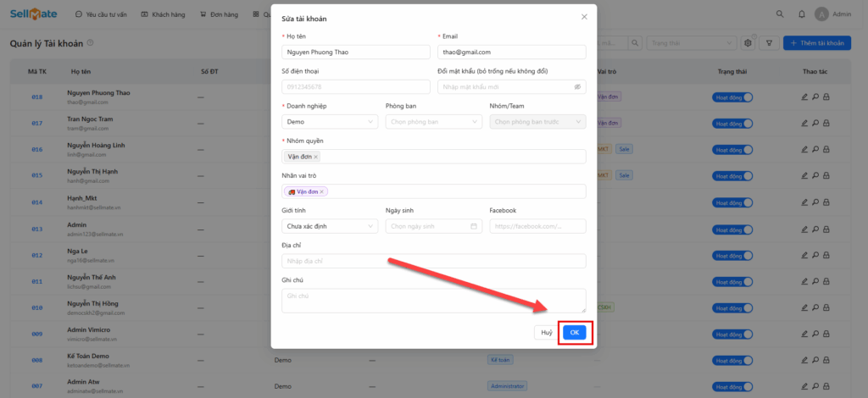
Task: Toggle Hoạt động switch for account 016
Action: pos(732,150)
